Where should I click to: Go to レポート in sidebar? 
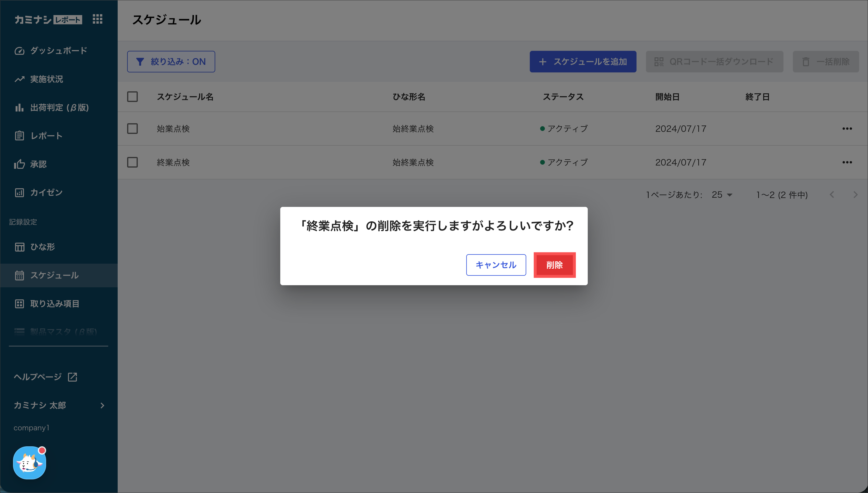coord(46,136)
